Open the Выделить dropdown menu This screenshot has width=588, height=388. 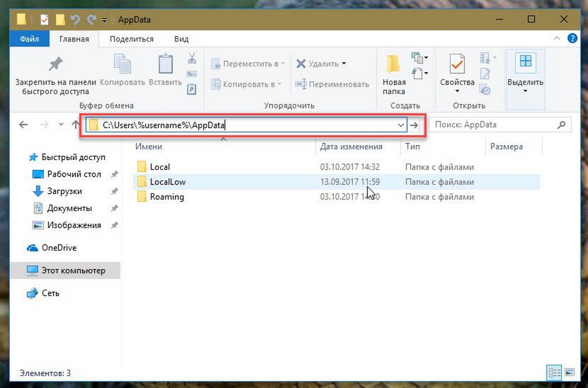[x=525, y=91]
